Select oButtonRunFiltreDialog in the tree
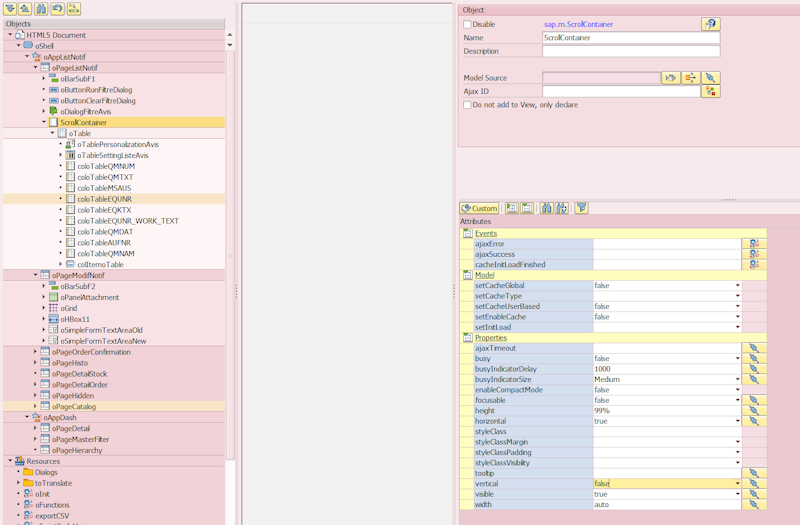Screen dimensions: 800x525 coord(96,89)
